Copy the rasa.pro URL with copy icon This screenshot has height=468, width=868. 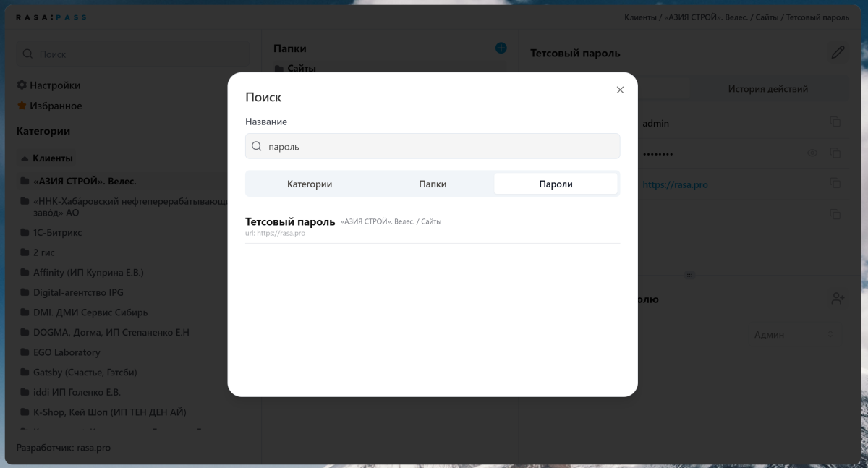835,184
